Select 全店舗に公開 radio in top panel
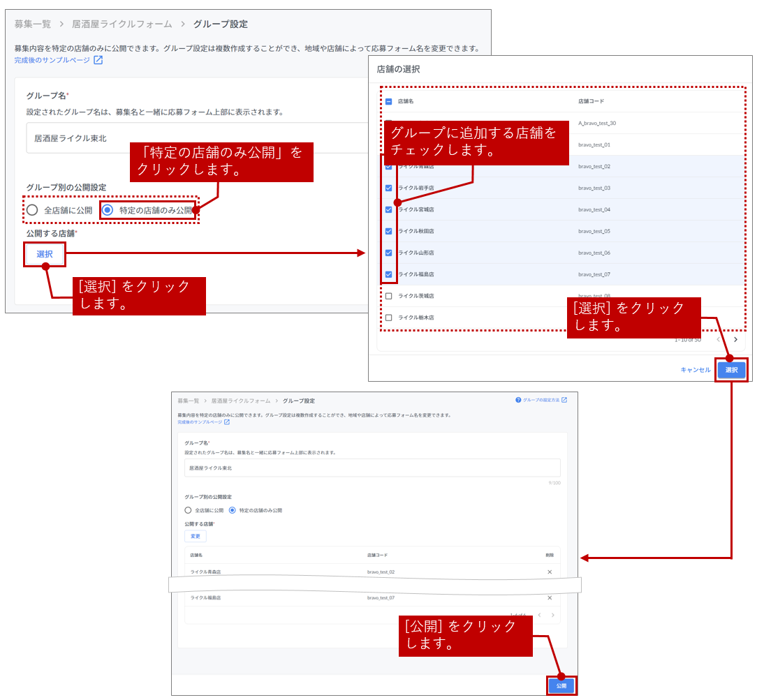 point(32,210)
